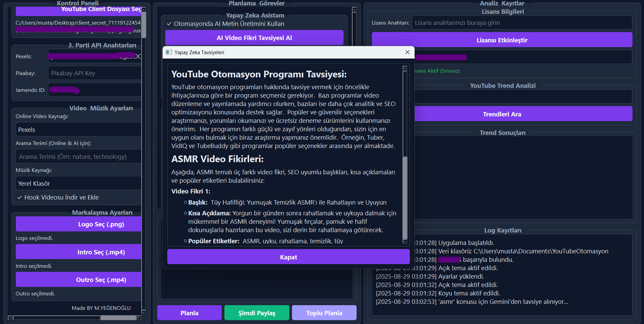Image resolution: width=644 pixels, height=324 pixels.
Task: Click the Lisansı Etkinleştir button
Action: [502, 40]
